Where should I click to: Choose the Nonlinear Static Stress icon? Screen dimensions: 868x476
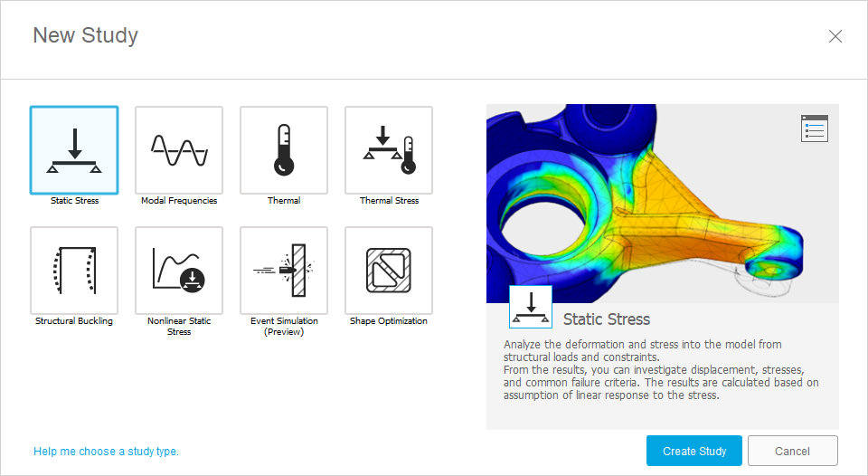pos(179,271)
